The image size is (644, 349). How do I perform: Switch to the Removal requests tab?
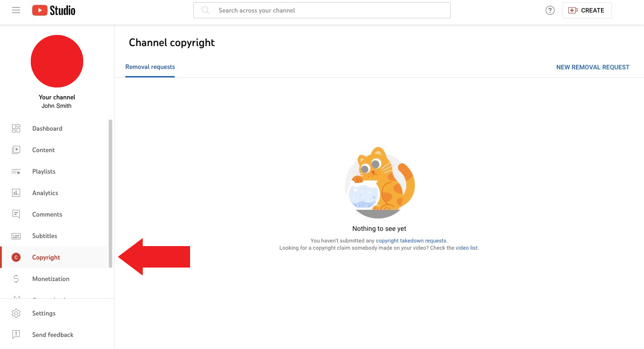tap(150, 67)
